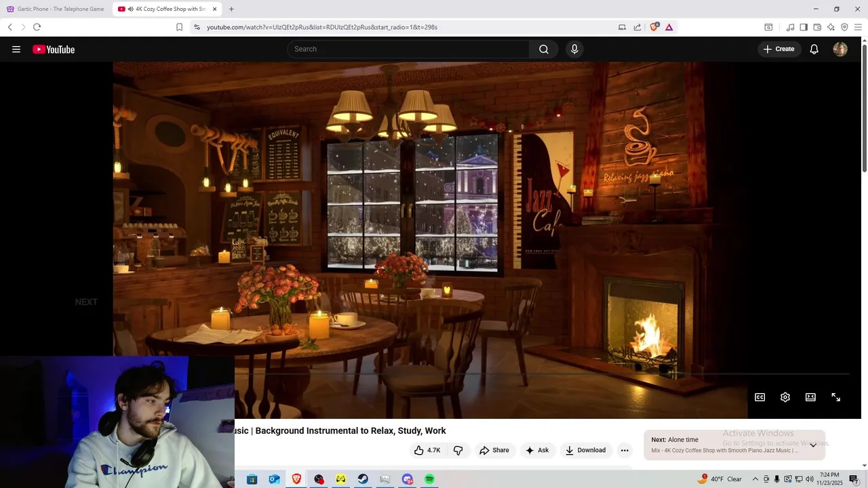Image resolution: width=868 pixels, height=488 pixels.
Task: Click the NEXT overlay left of the video
Action: pos(86,302)
